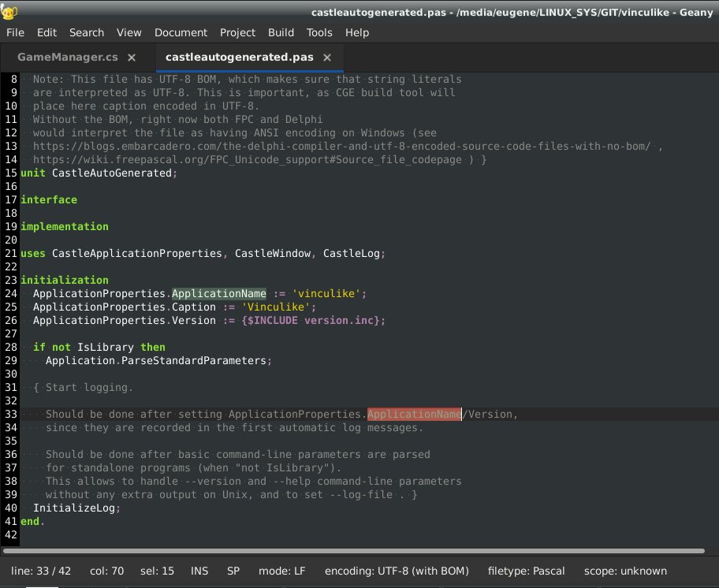Open the Search menu
The image size is (719, 588).
87,32
